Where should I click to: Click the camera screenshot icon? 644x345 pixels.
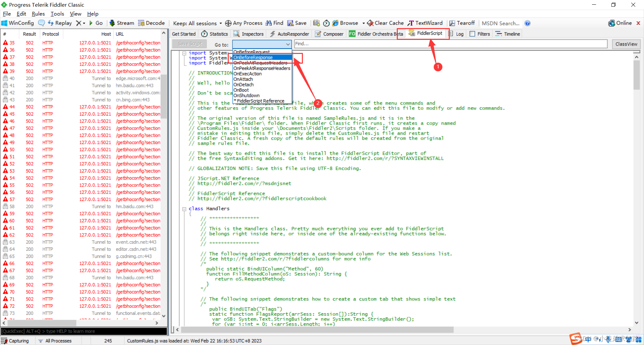click(316, 23)
